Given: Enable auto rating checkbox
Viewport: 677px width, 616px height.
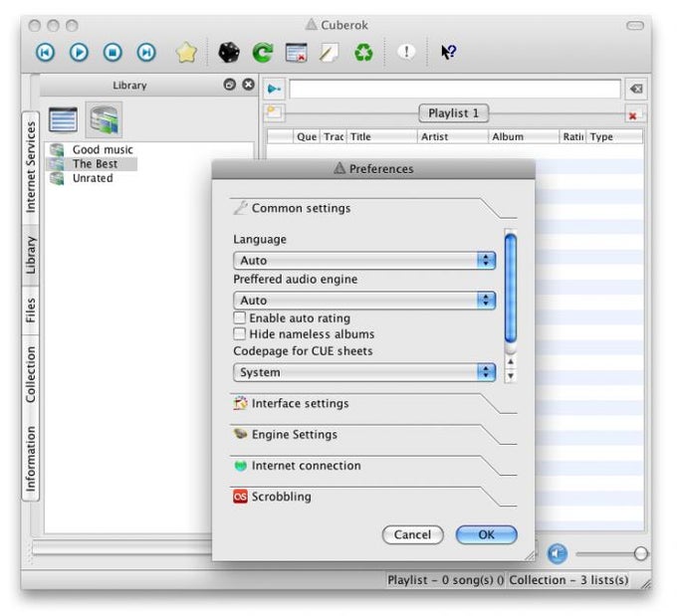Looking at the screenshot, I should (x=239, y=317).
